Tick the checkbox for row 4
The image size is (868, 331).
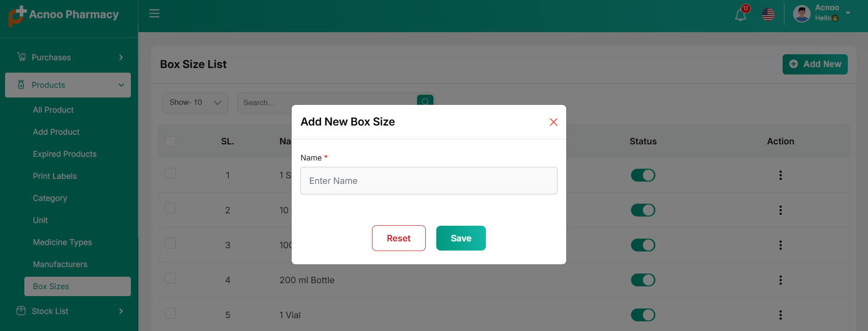tap(170, 278)
